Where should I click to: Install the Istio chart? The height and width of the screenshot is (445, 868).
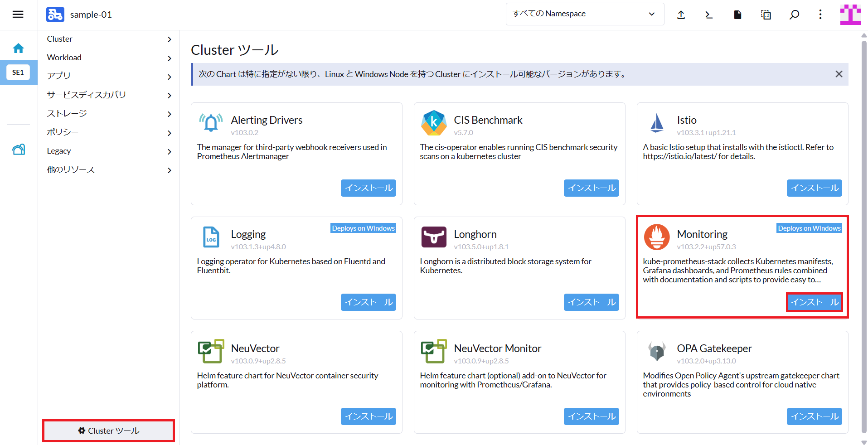point(814,188)
